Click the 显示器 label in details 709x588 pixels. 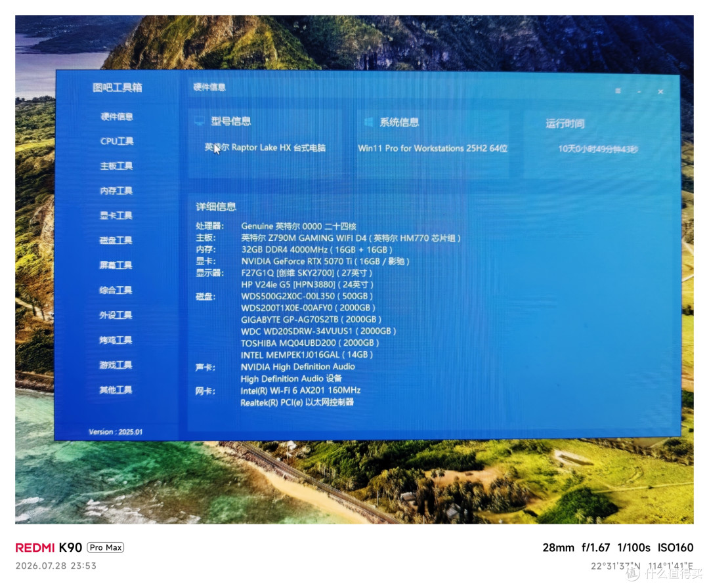[x=210, y=273]
